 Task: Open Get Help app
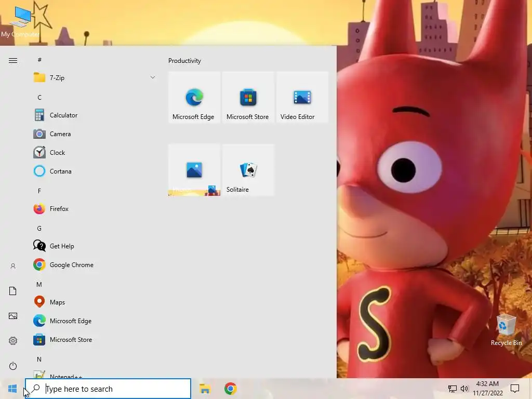[x=95, y=246]
